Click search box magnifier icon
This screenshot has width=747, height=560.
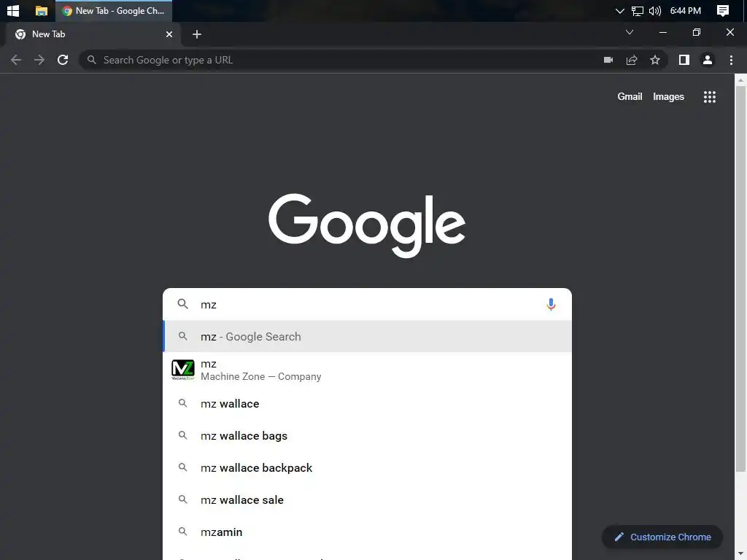coord(183,304)
